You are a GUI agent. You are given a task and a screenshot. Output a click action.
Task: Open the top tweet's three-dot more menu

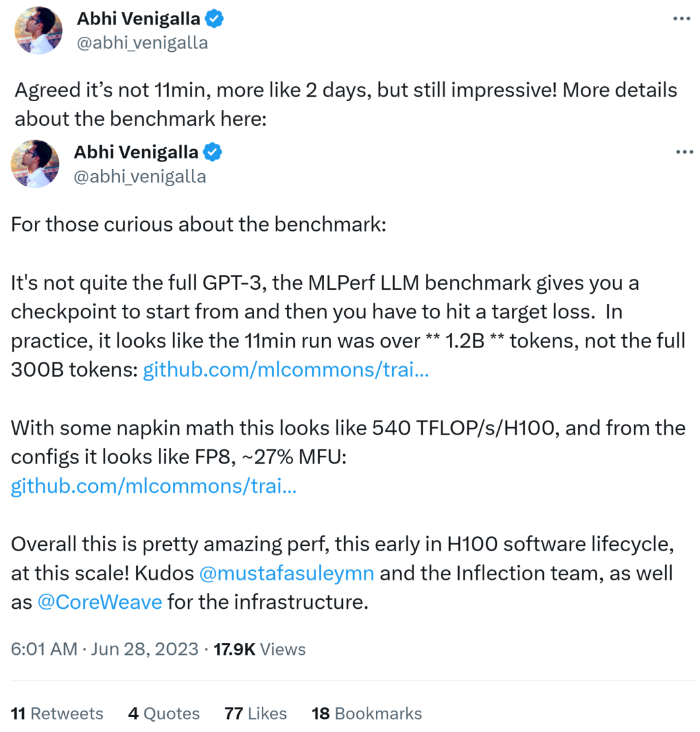[x=681, y=19]
